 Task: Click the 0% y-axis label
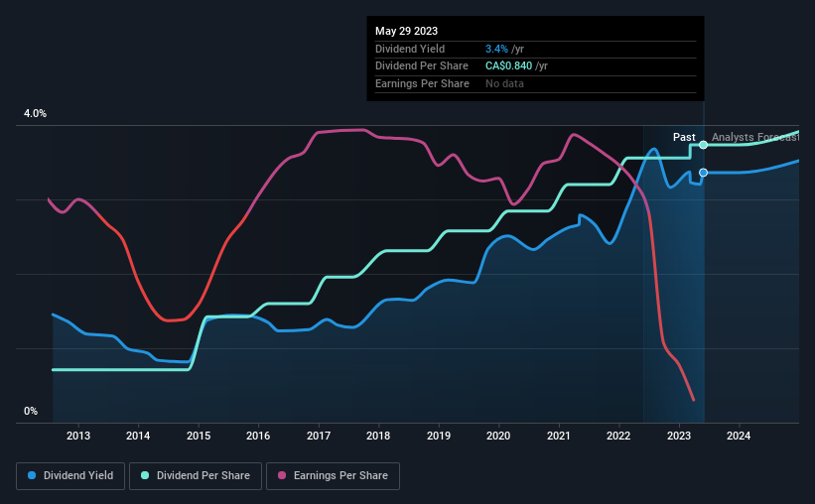click(31, 411)
